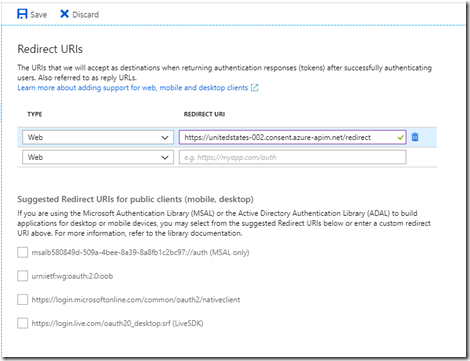The image size is (470, 361).
Task: Check the login.live.com LiveSDK checkbox
Action: click(x=22, y=323)
